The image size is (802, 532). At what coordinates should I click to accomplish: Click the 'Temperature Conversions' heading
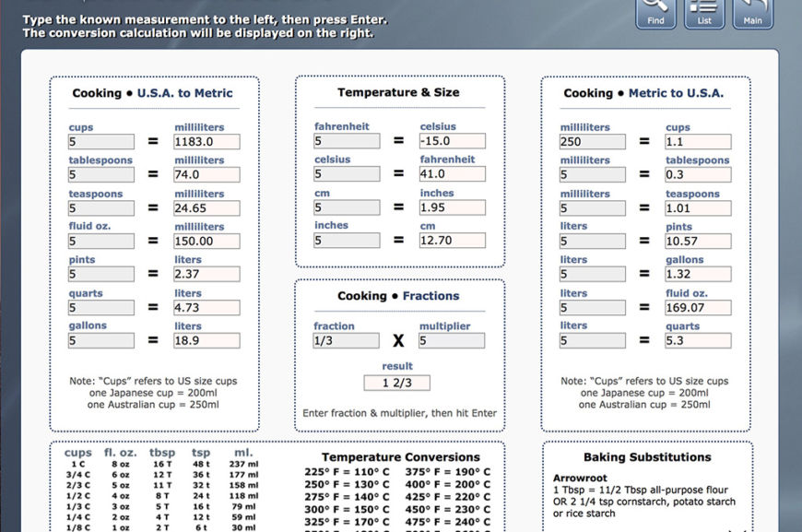tap(401, 456)
